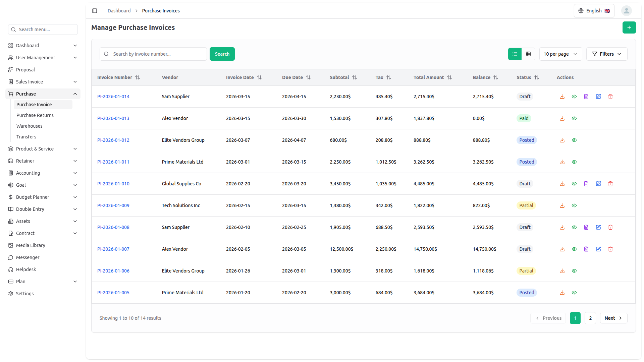Go to Warehouses in sidebar

pyautogui.click(x=30, y=126)
